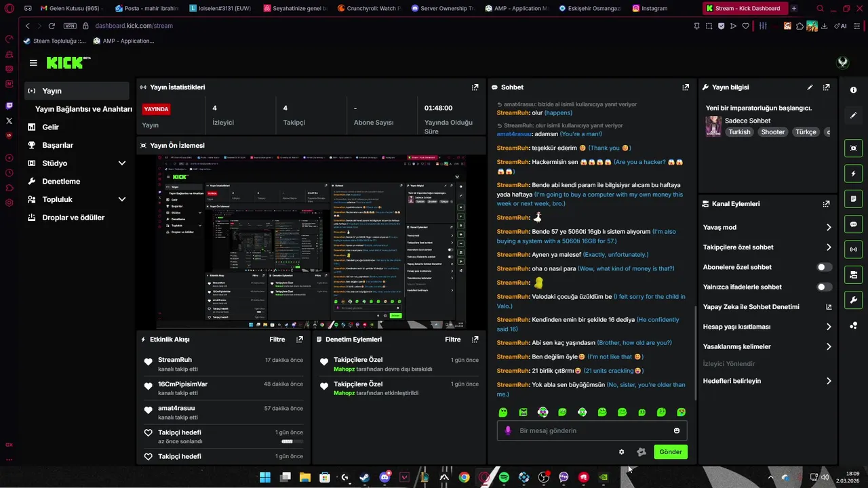The width and height of the screenshot is (868, 488).
Task: Click the Türkçe tag chip
Action: pos(806,132)
